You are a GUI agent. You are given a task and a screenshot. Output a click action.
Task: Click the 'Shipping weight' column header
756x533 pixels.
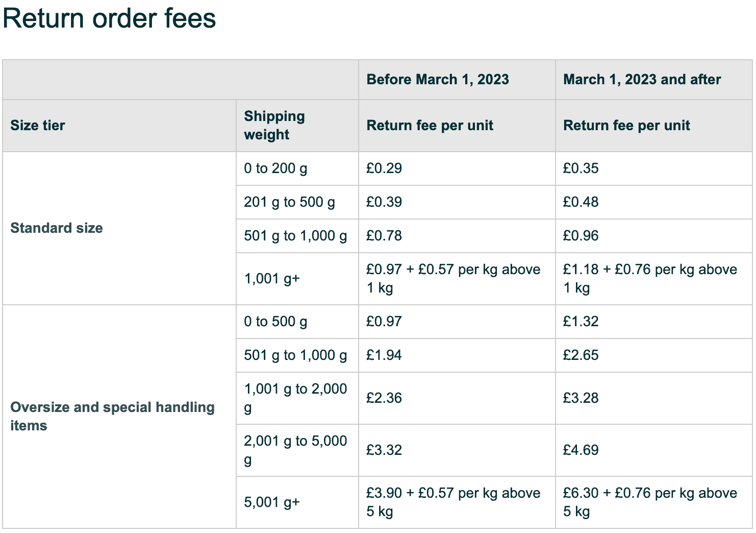coord(274,126)
